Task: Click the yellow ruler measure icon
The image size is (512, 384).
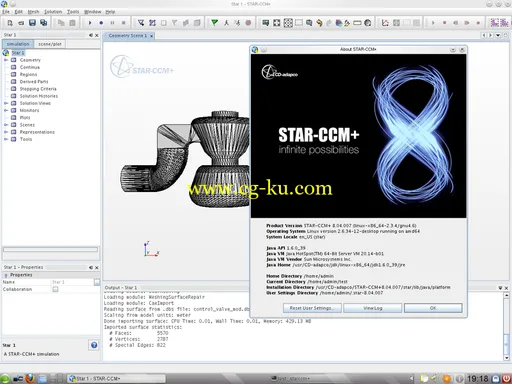Action: pos(357,23)
